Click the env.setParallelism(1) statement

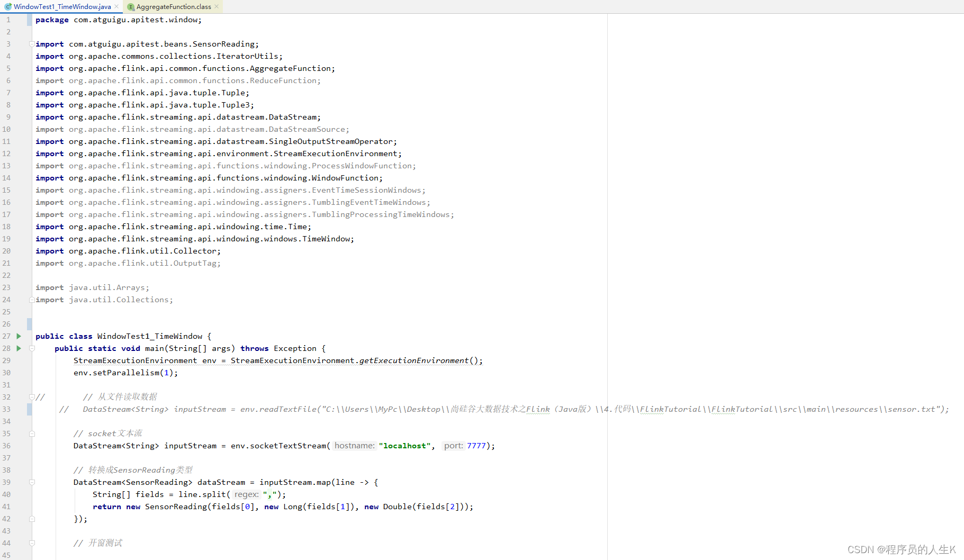tap(125, 373)
